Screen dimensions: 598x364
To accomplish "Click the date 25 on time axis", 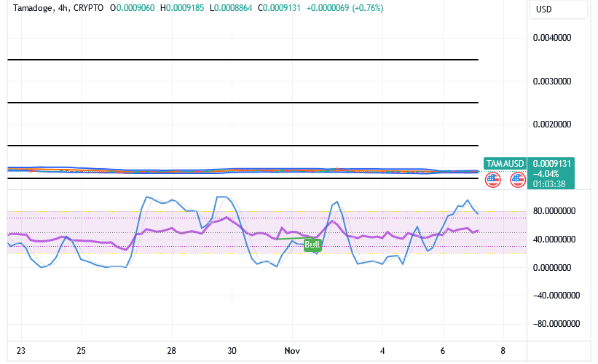I will click(x=82, y=351).
